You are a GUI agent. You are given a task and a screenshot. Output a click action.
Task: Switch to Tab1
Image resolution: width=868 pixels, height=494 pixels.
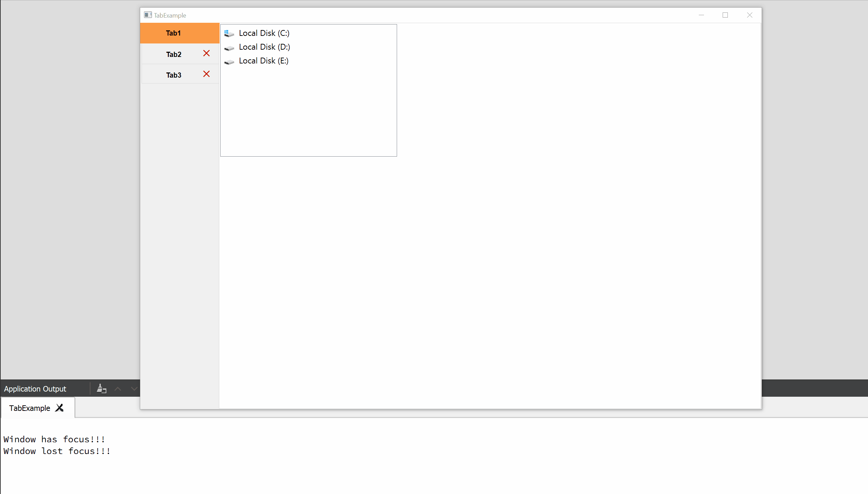173,33
